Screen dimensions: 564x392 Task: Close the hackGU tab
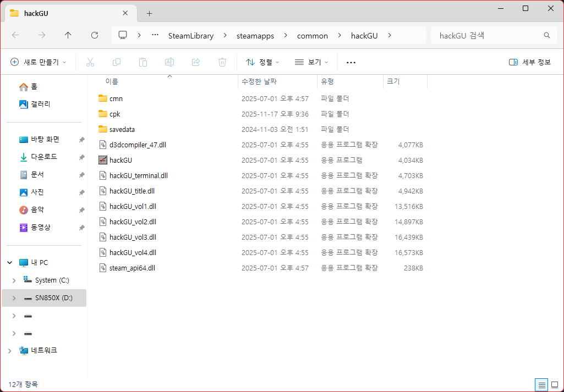pyautogui.click(x=125, y=13)
